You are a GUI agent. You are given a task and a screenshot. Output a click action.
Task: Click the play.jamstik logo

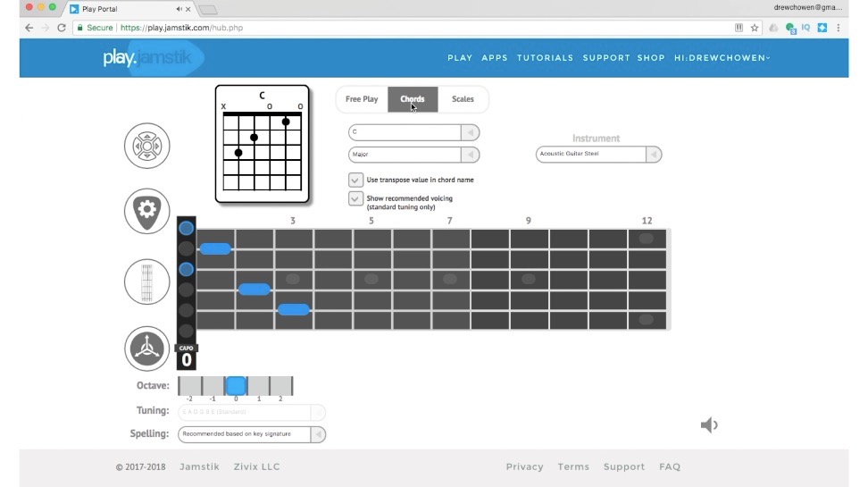152,58
